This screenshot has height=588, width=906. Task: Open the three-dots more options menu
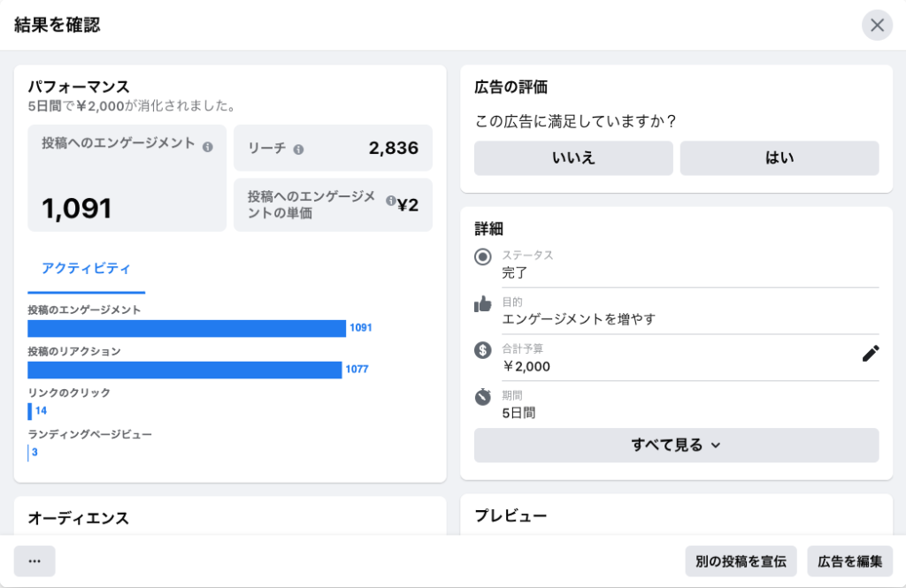pos(35,561)
